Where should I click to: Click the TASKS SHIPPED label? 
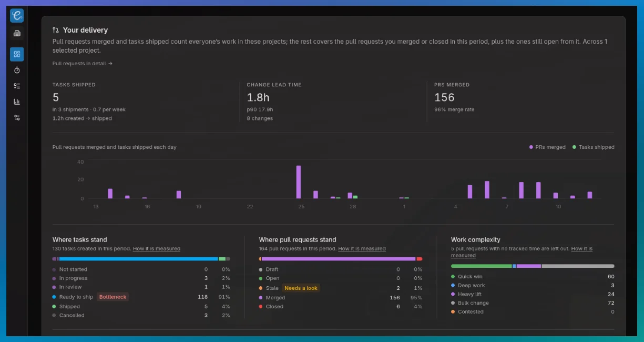coord(74,85)
